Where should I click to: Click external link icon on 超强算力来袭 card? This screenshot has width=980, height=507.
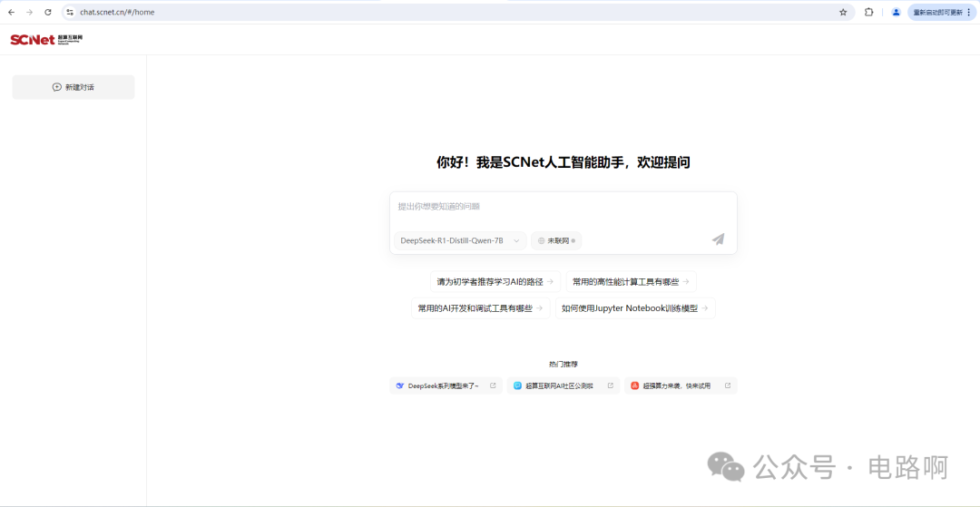coord(728,385)
